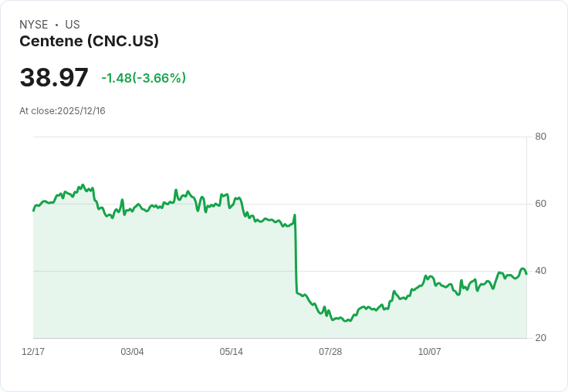Screen dimensions: 568x392
Task: Click the NYSE exchange label
Action: pyautogui.click(x=34, y=25)
